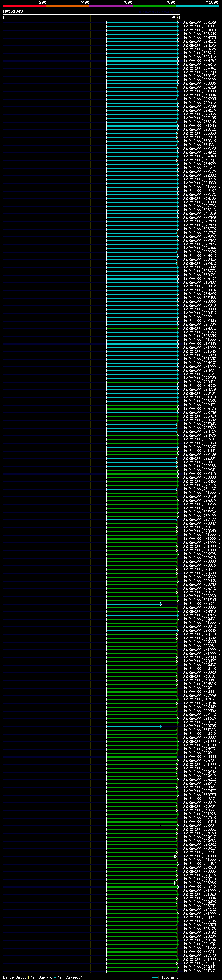Select the red 20% identity legend bar
The width and height of the screenshot is (222, 980).
(25, 7)
